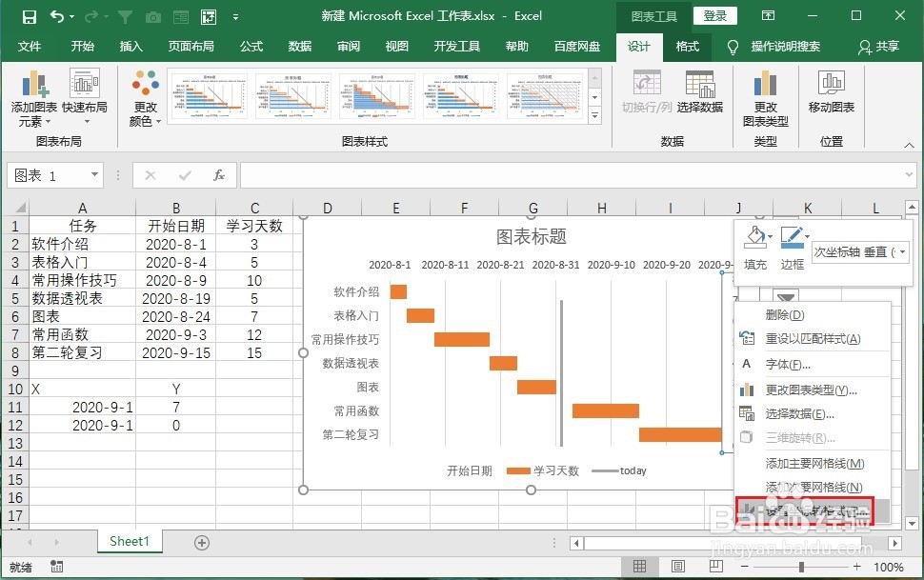Select cell containing 常用操作技巧
Screen dimensions: 924x580
[x=83, y=280]
